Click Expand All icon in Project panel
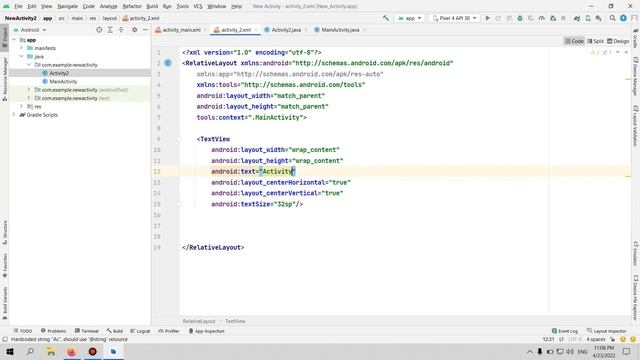Image resolution: width=640 pixels, height=360 pixels. point(110,30)
